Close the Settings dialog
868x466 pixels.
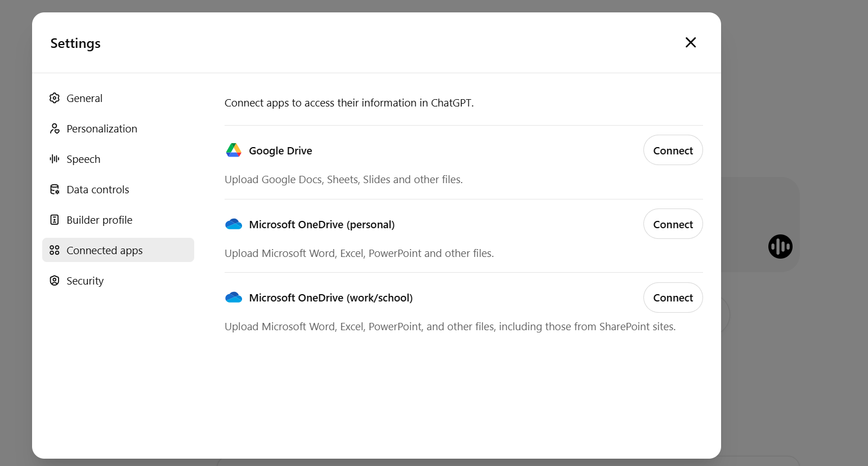pos(691,42)
